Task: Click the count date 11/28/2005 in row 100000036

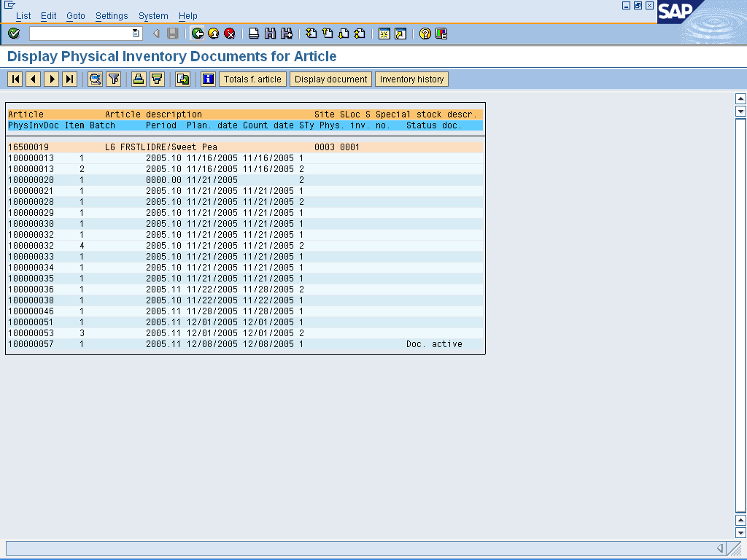Action: click(x=268, y=289)
